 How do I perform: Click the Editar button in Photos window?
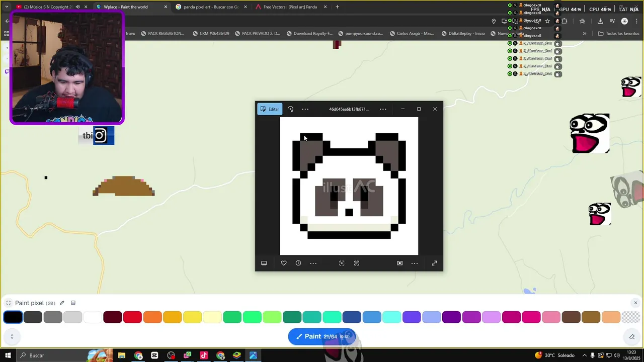point(270,109)
